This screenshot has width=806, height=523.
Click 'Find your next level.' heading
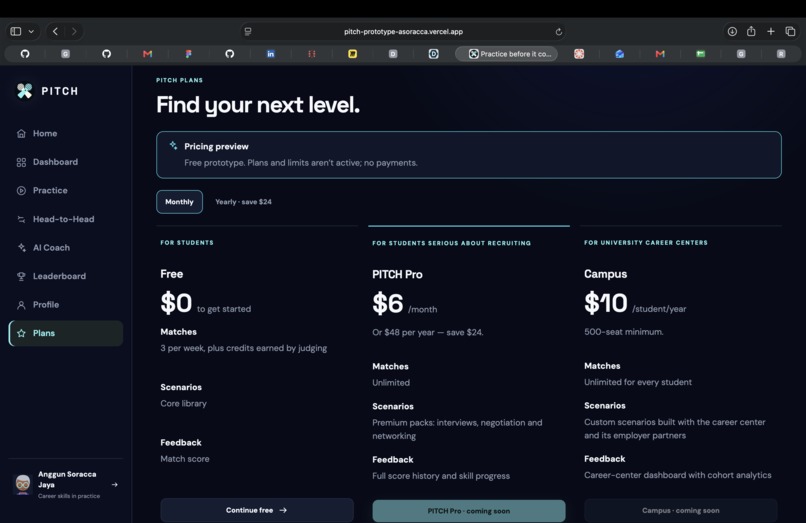coord(258,105)
